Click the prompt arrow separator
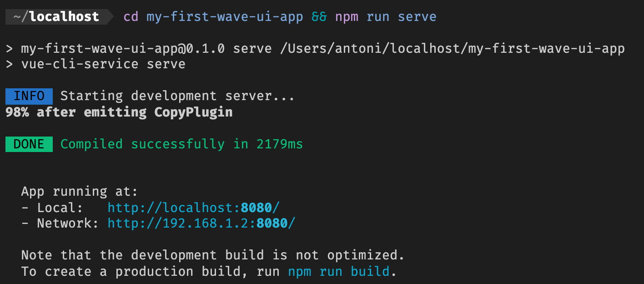644x284 pixels. [x=108, y=16]
